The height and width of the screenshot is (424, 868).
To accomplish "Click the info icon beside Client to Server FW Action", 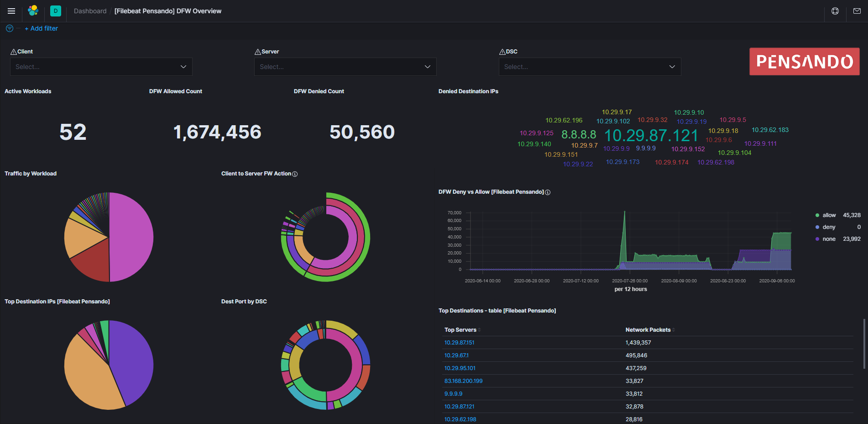I will coord(295,174).
